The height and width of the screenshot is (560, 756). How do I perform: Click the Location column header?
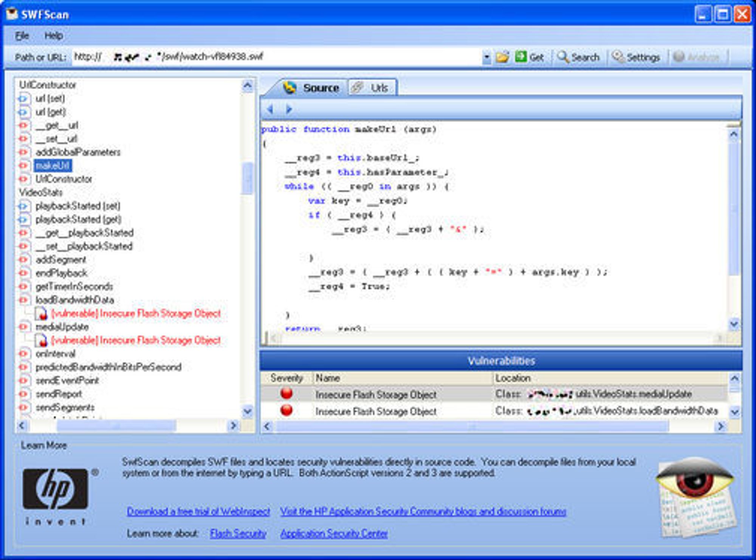pyautogui.click(x=610, y=378)
